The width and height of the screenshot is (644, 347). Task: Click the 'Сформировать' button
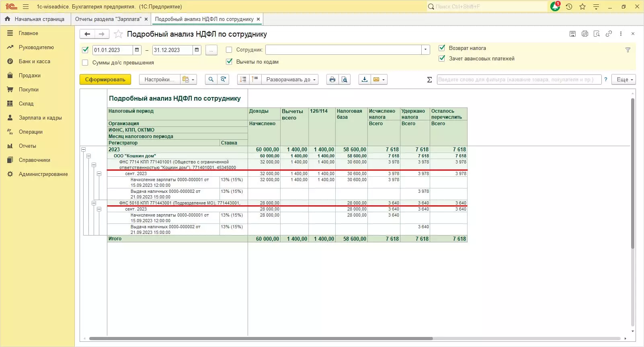click(105, 80)
